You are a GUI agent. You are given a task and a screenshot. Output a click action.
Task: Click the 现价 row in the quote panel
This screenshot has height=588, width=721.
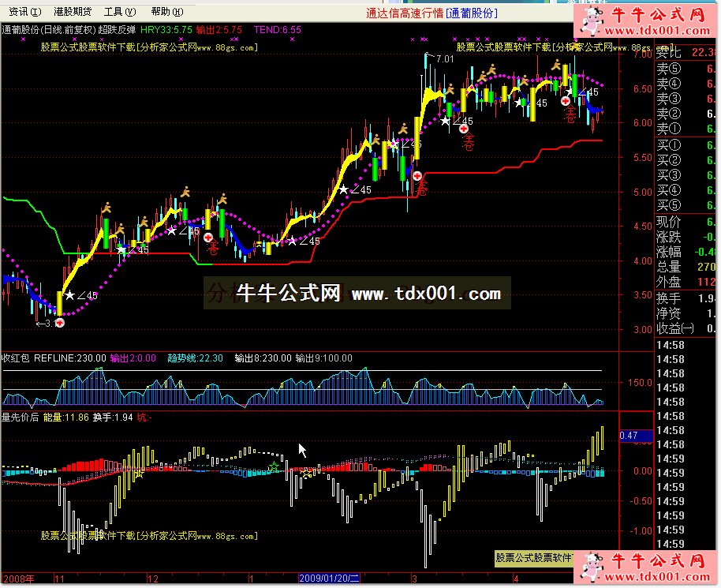(686, 223)
